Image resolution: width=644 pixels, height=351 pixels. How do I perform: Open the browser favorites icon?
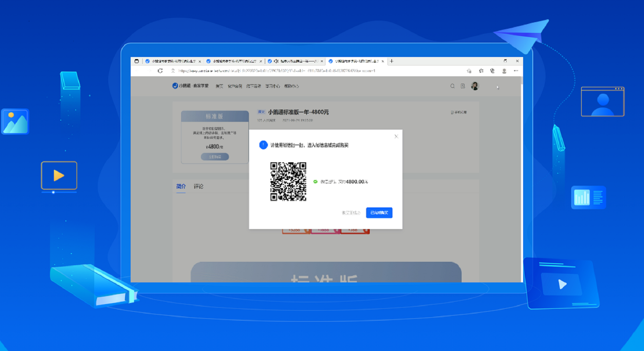(481, 71)
